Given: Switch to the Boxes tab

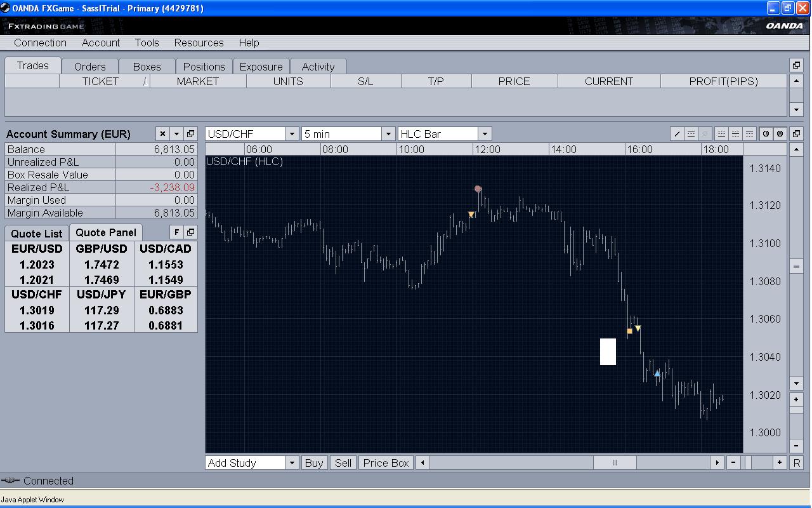Looking at the screenshot, I should pos(147,67).
